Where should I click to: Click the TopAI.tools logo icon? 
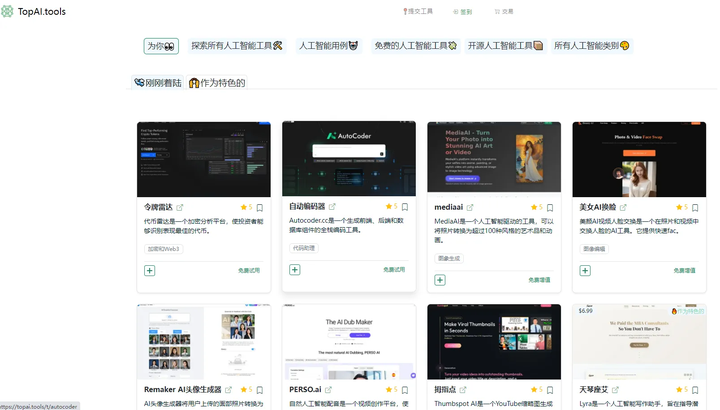(x=7, y=11)
